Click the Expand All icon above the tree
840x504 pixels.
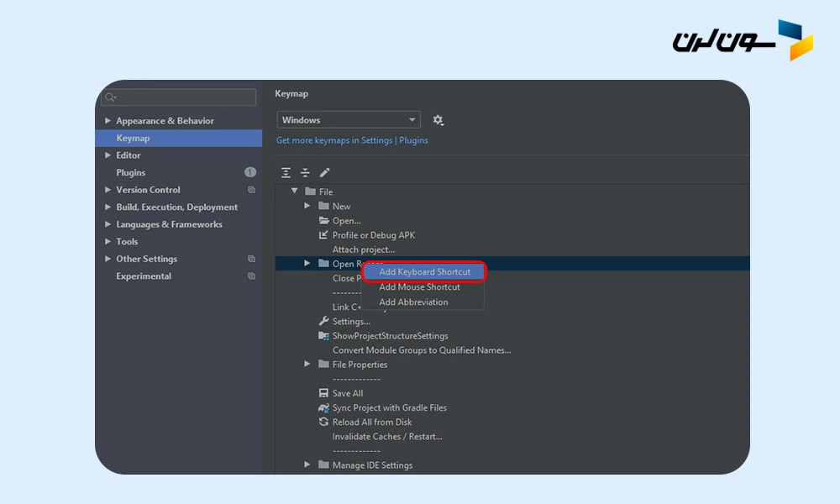point(286,172)
